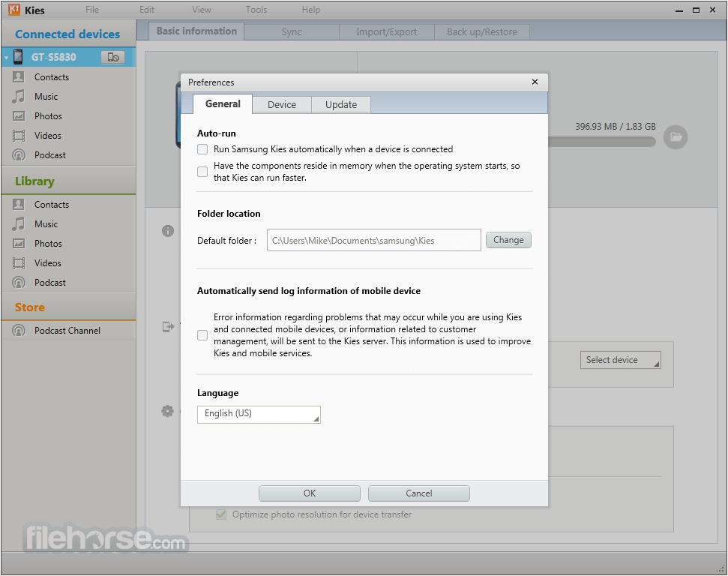Click the Store section heading

[x=30, y=307]
